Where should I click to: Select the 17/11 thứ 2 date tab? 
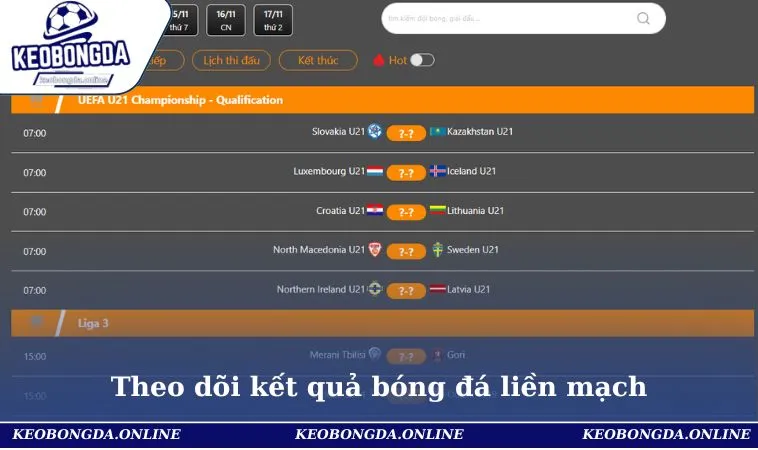[273, 20]
